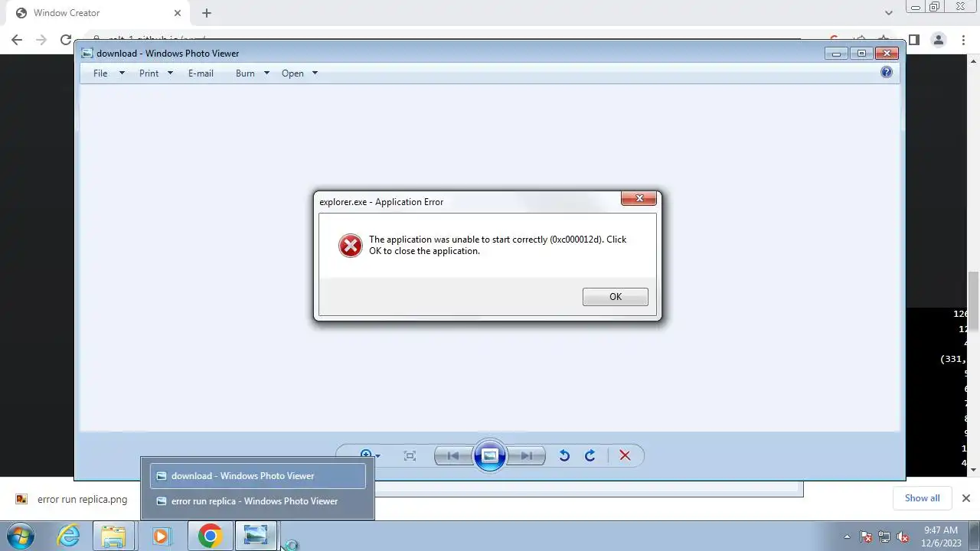Play slide show button
The image size is (980, 551).
pyautogui.click(x=490, y=455)
